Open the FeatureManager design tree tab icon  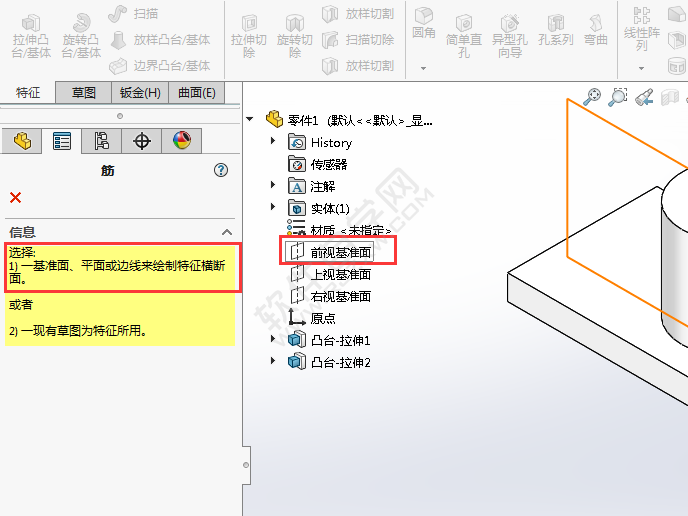[22, 141]
